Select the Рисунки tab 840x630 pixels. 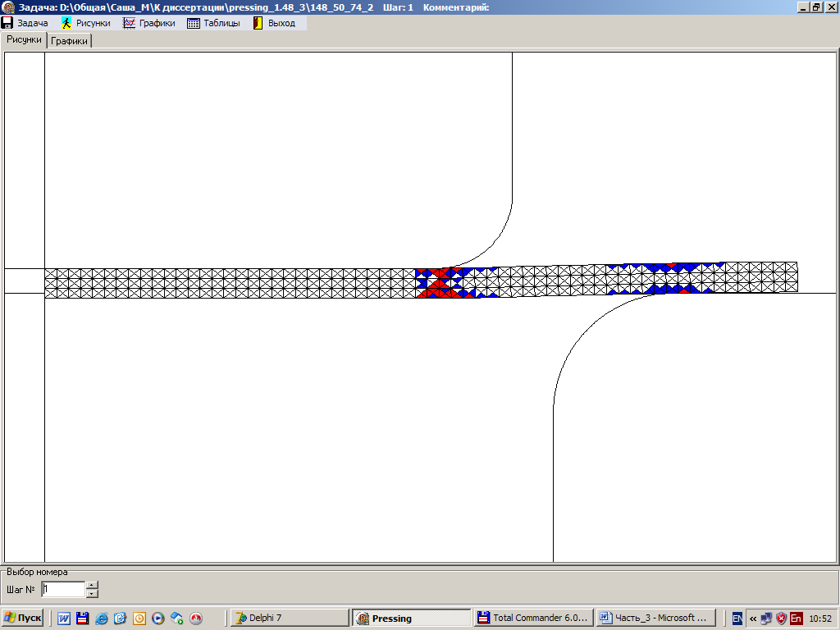[24, 39]
